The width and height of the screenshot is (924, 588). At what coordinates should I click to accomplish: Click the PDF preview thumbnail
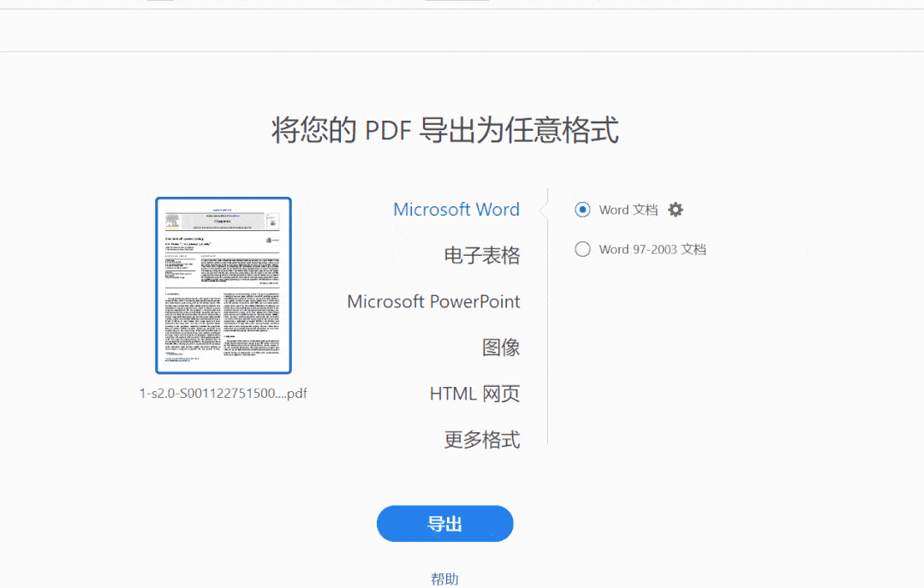pyautogui.click(x=222, y=284)
